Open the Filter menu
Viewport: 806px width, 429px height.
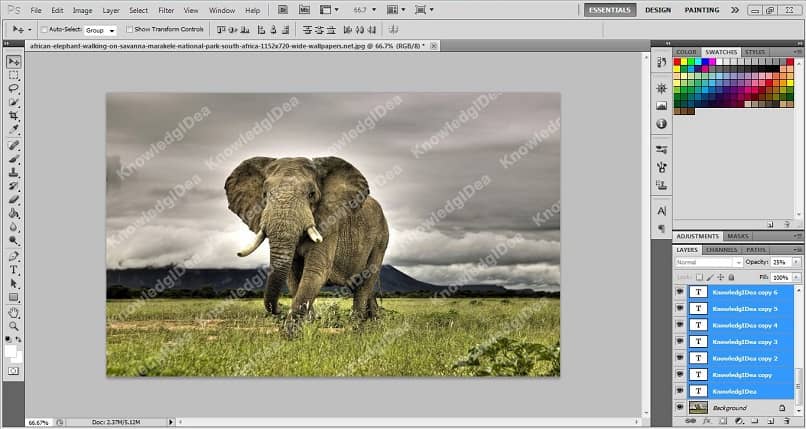coord(166,10)
